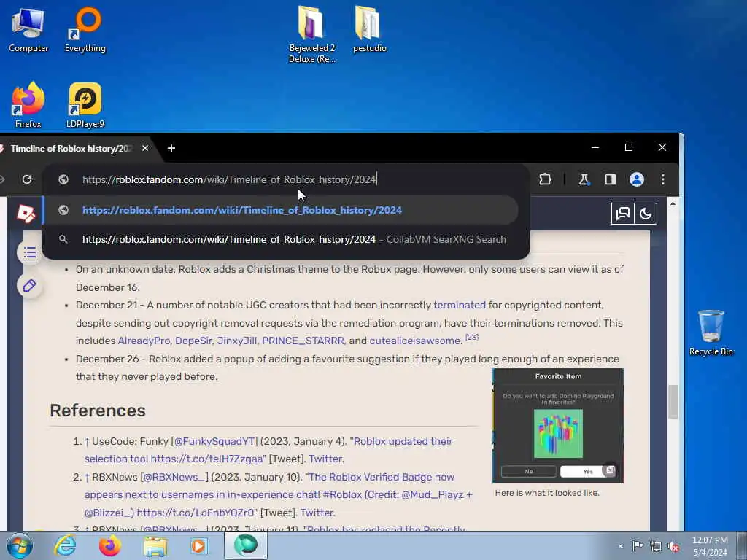Reload the current browser page
This screenshot has height=560, width=747.
27,179
